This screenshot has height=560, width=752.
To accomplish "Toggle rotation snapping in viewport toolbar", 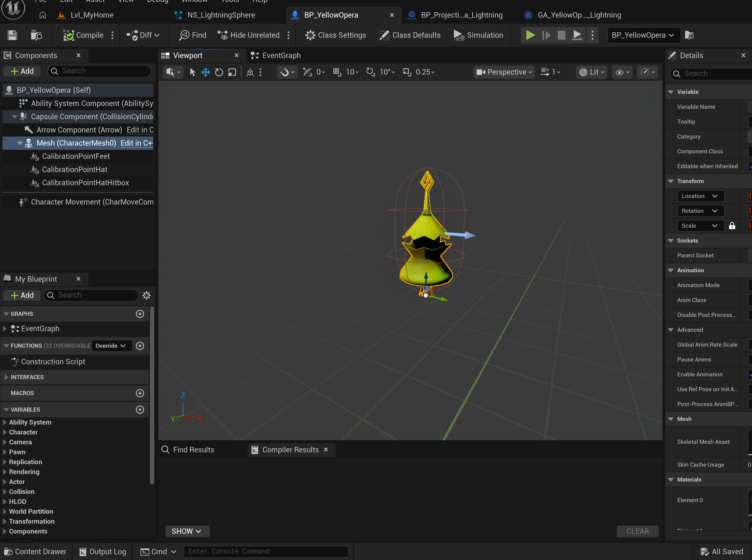I will [370, 72].
